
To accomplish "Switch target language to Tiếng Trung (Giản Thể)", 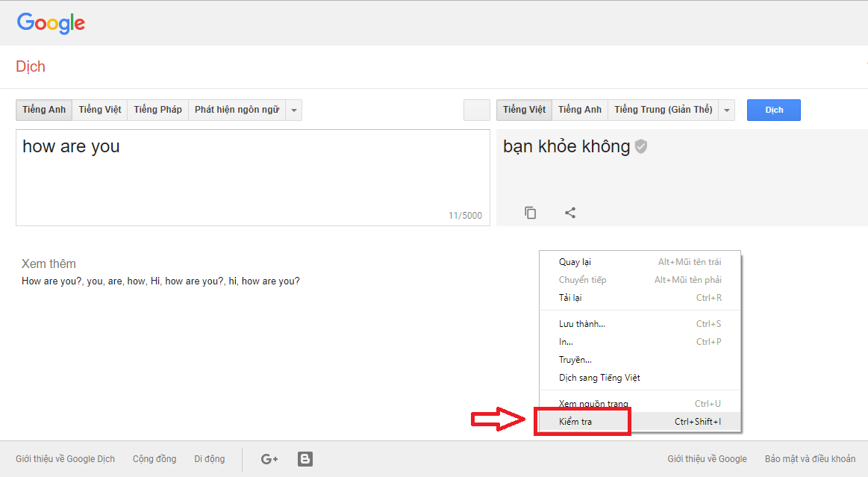I will tap(663, 110).
